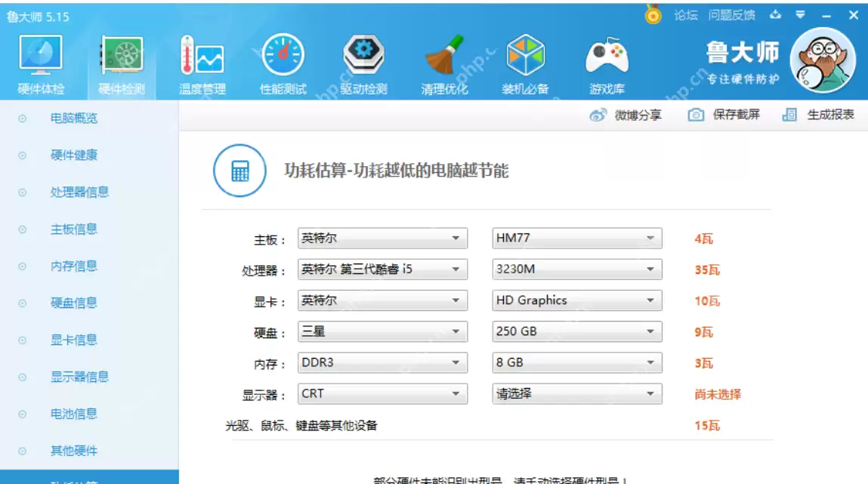Select 硬盘信息 in the left sidebar
The image size is (868, 484).
[x=73, y=303]
